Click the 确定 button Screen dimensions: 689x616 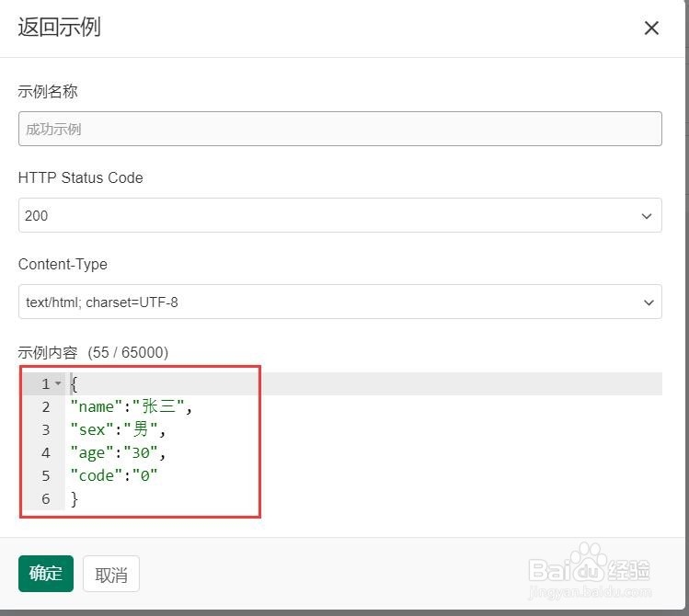[x=46, y=574]
